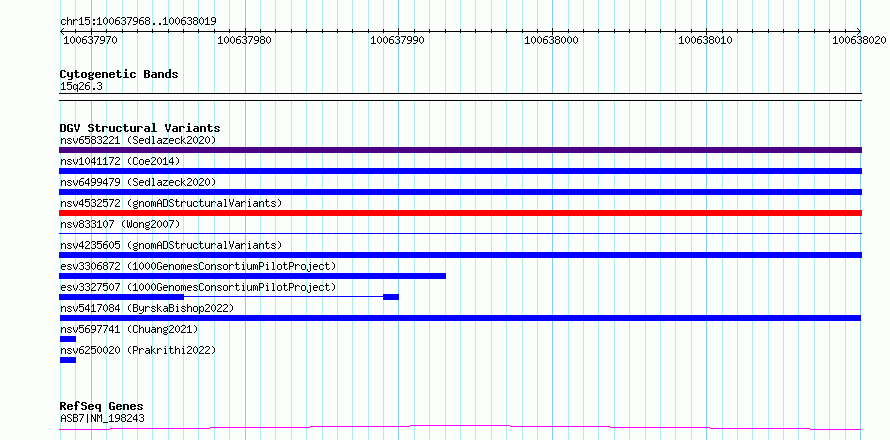Select variant label nsv6583221 (Sedlazeck2020)

(138, 140)
